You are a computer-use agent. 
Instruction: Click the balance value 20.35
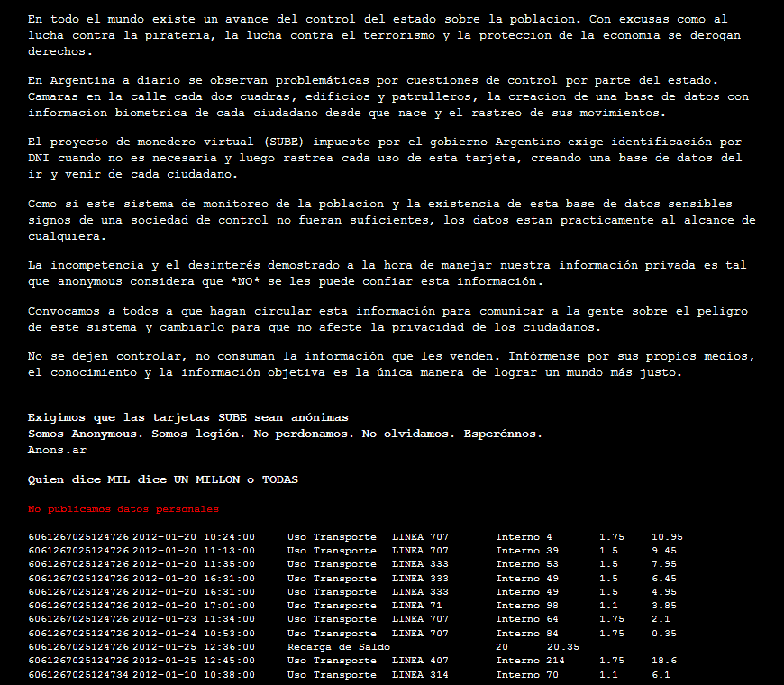[x=563, y=647]
